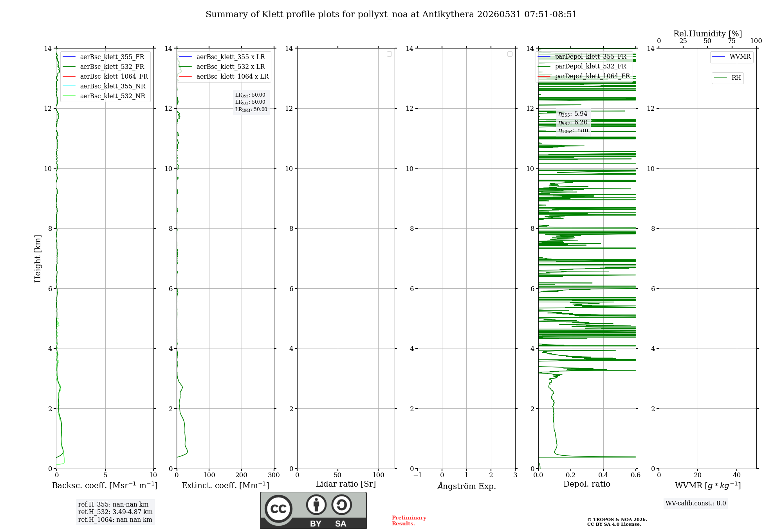Click the green extinction profile peak near 0.5 km
Screen dimensions: 783x532
[x=187, y=452]
